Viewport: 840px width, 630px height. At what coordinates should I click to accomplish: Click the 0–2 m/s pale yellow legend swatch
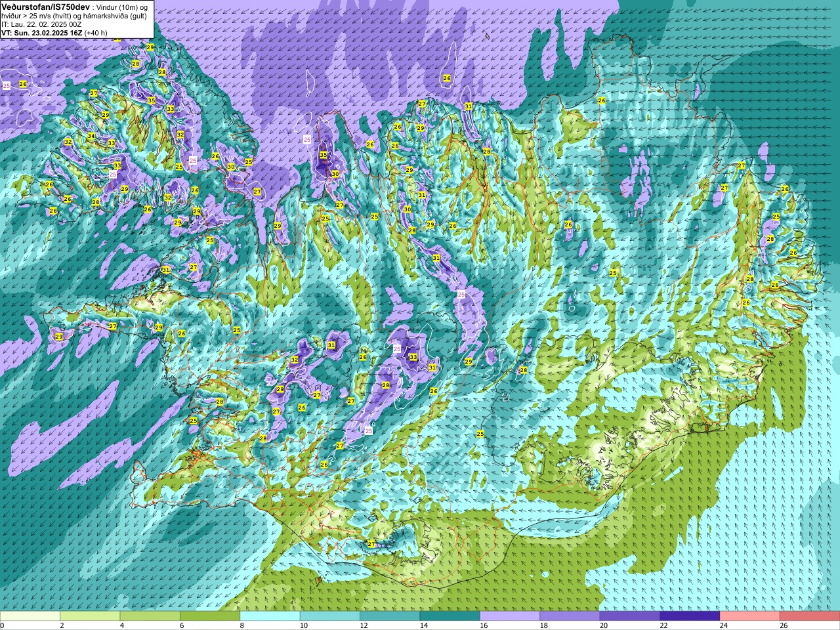pos(30,616)
